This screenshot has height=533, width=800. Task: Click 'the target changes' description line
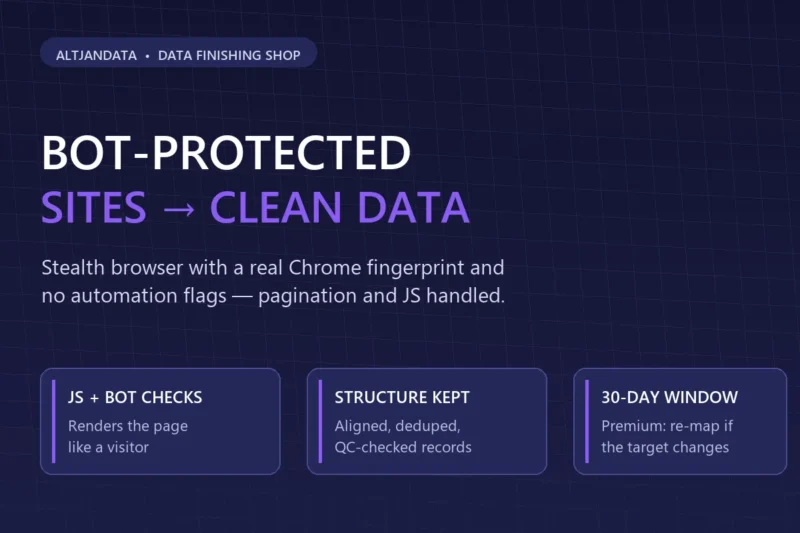(665, 448)
